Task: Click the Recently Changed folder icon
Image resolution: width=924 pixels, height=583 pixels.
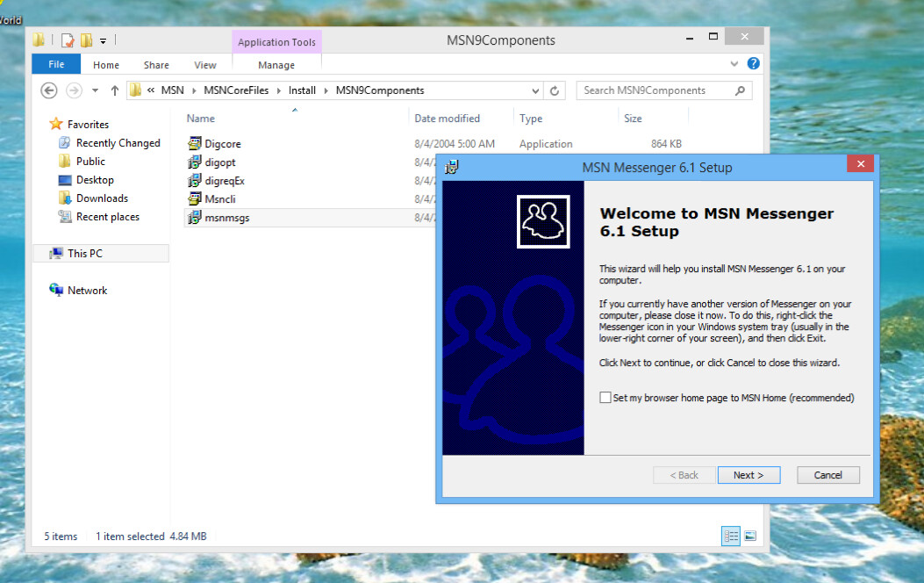Action: [x=65, y=142]
